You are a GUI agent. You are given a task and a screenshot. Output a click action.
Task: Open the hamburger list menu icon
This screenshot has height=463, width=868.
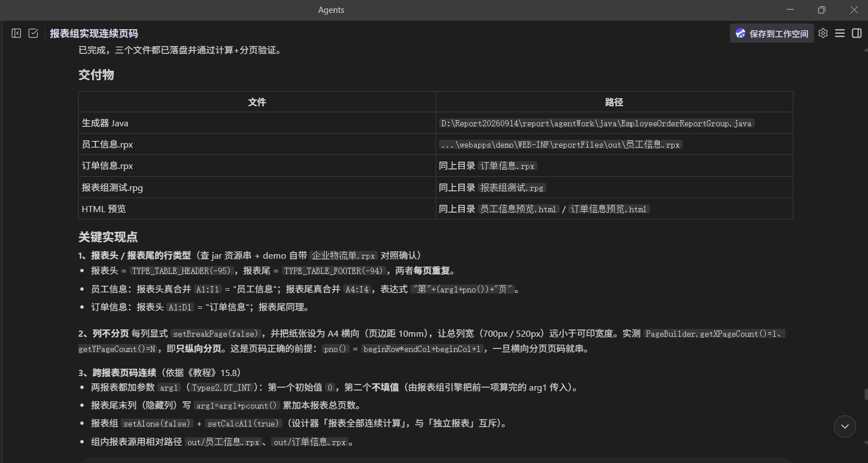point(840,33)
